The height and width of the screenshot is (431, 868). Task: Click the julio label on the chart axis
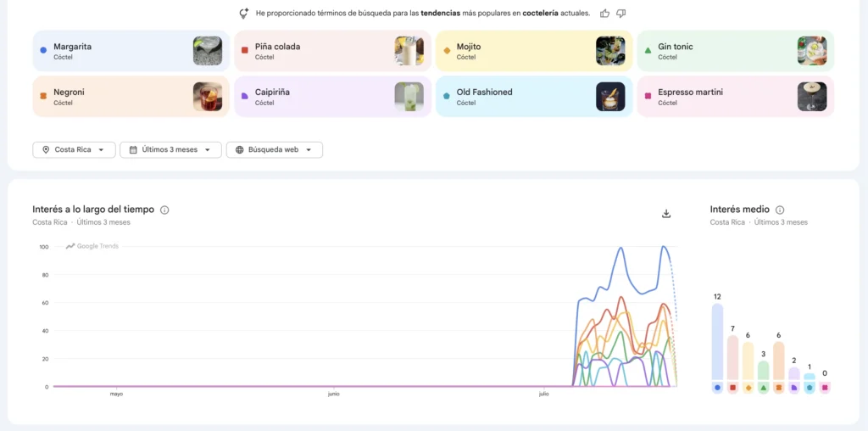tap(544, 395)
